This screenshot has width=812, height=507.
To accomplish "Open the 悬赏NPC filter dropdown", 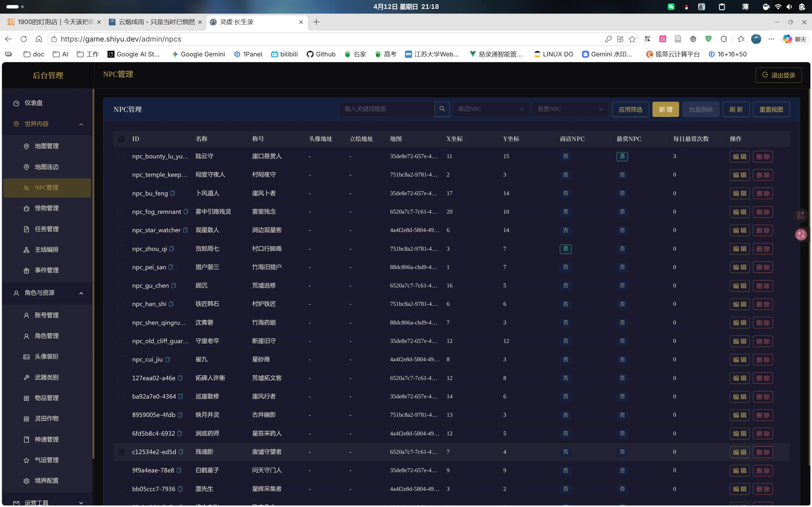I will point(570,109).
